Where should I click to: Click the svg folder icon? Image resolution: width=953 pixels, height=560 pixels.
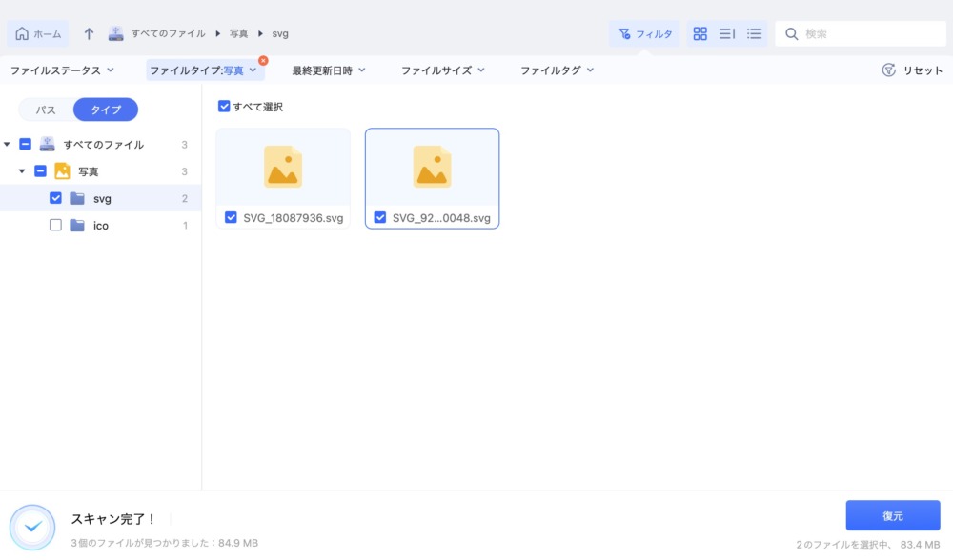(77, 198)
